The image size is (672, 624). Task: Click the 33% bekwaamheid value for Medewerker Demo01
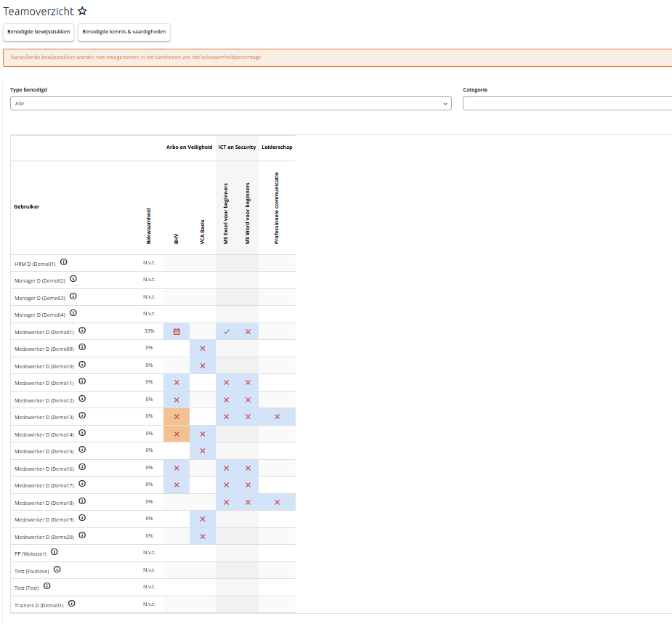click(x=149, y=331)
